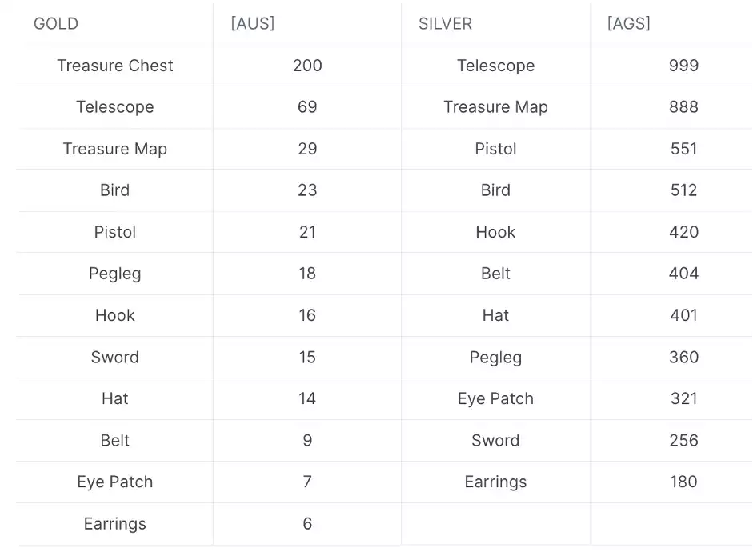Select the Telescope cell in Silver column
The height and width of the screenshot is (560, 753).
(495, 66)
